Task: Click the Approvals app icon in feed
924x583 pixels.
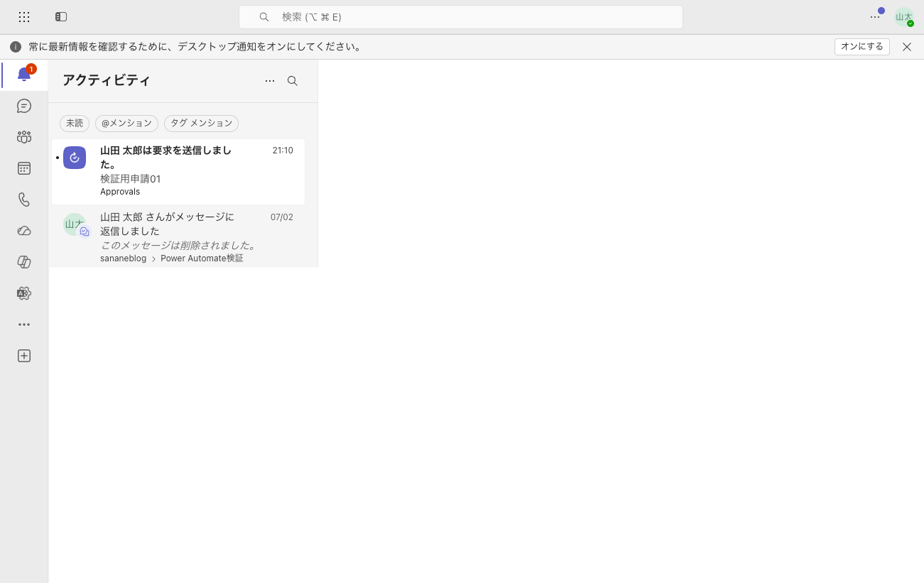Action: (75, 158)
